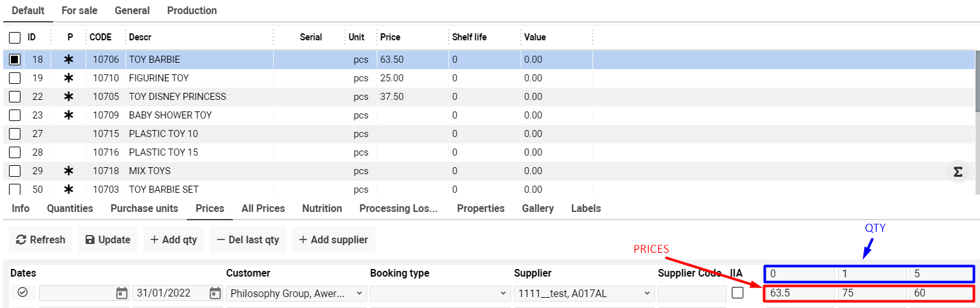
Task: Click asterisk icon in FIGURINE TOY row
Action: pyautogui.click(x=69, y=78)
